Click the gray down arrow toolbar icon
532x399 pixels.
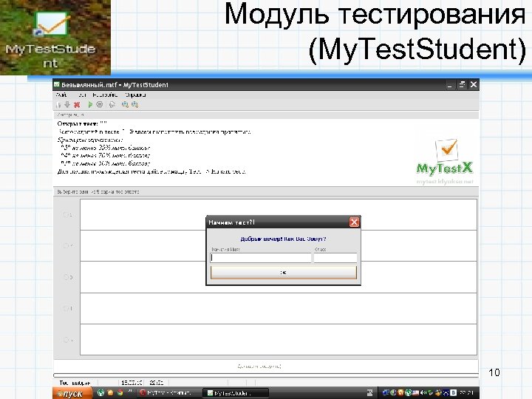(67, 105)
